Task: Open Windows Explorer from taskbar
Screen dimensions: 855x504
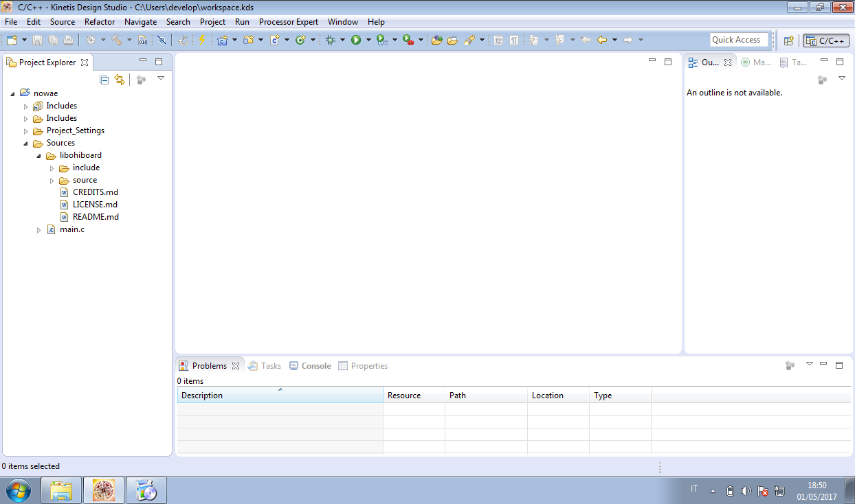Action: coord(61,490)
